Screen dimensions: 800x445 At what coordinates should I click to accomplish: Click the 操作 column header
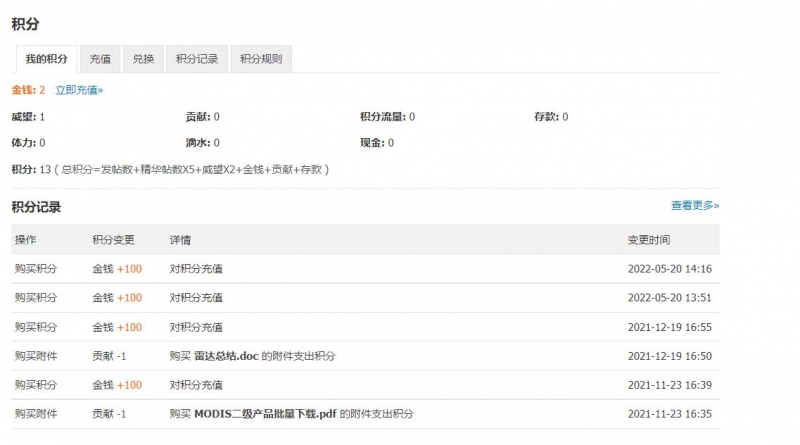(x=26, y=240)
